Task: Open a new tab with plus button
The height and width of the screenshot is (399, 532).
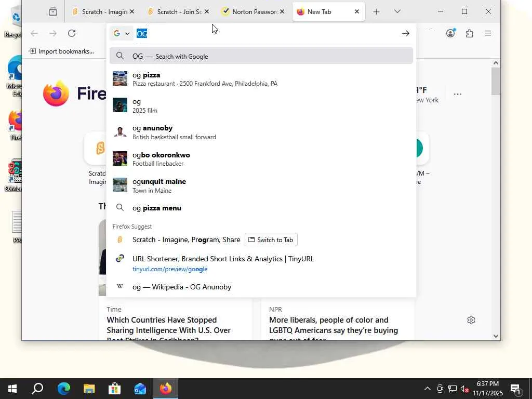Action: coord(376,12)
